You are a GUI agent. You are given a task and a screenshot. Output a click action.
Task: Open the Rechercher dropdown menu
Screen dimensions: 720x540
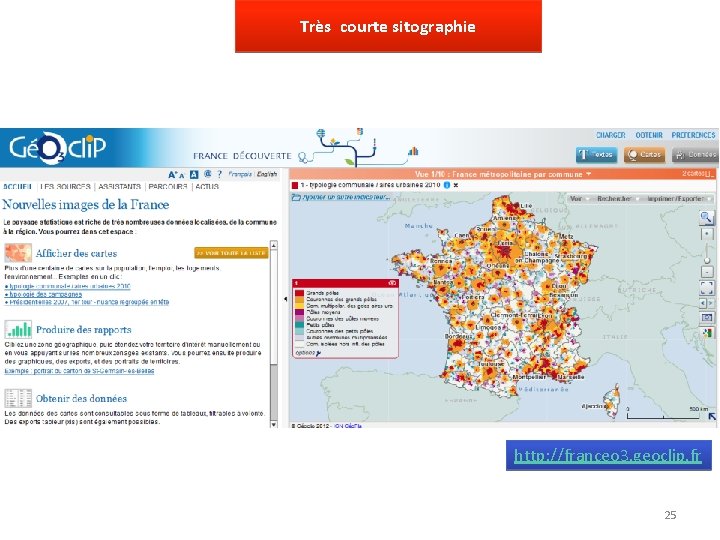coord(617,199)
